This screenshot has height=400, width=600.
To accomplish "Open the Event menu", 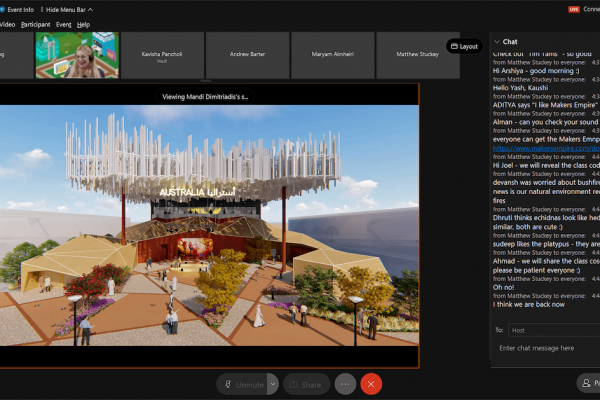I will (63, 24).
